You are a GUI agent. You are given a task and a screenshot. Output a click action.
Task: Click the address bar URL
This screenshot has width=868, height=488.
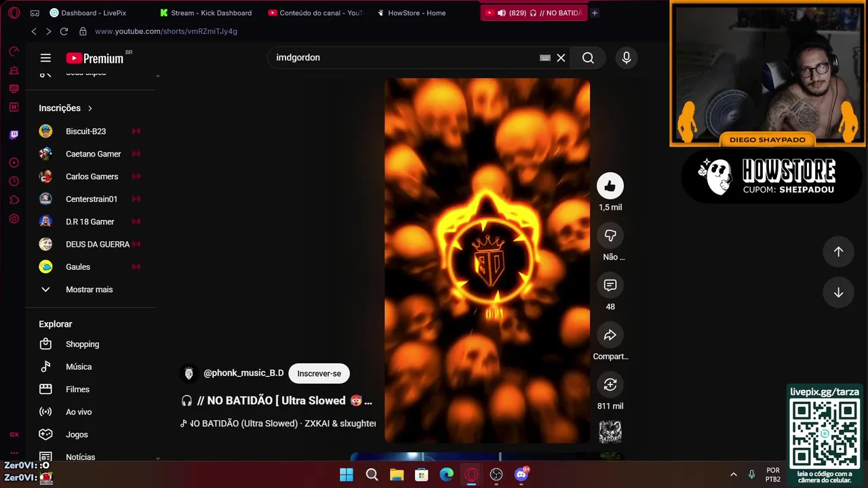166,31
